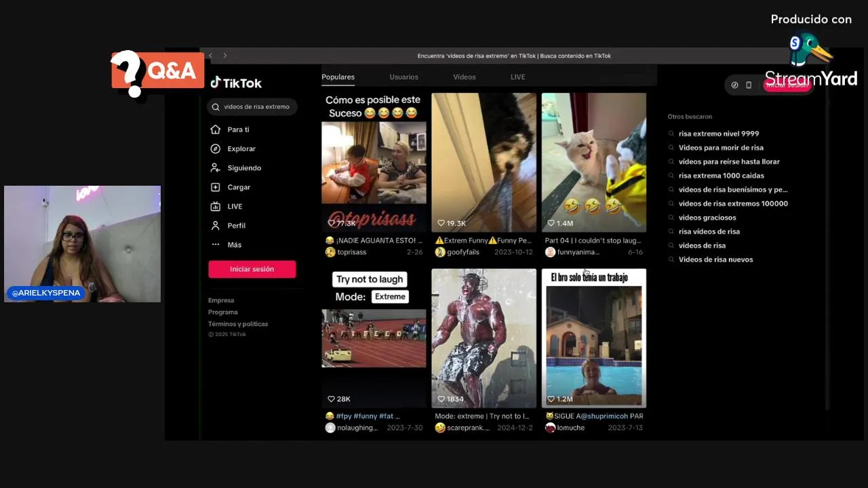Select the Populares tab
The image size is (868, 488).
[x=338, y=77]
